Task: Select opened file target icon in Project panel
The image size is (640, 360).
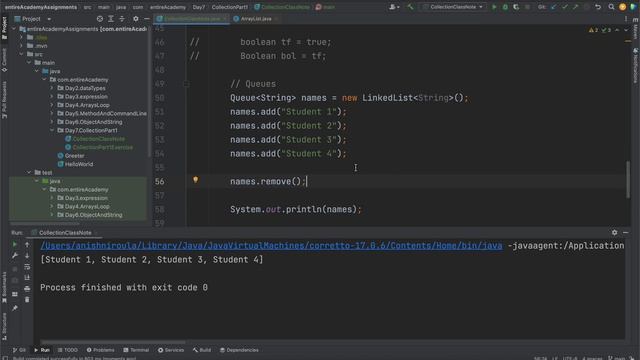Action: click(x=100, y=19)
